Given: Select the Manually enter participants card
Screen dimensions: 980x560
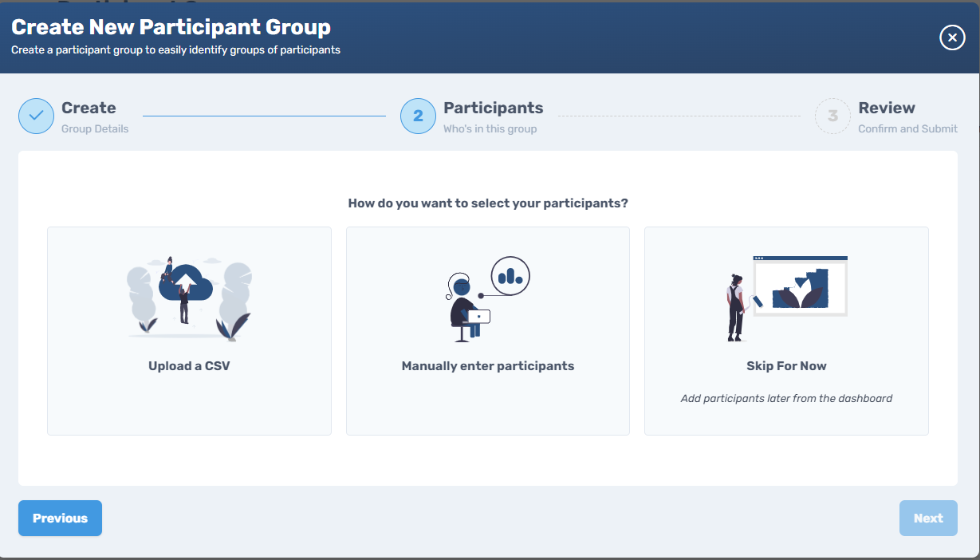Looking at the screenshot, I should click(487, 330).
